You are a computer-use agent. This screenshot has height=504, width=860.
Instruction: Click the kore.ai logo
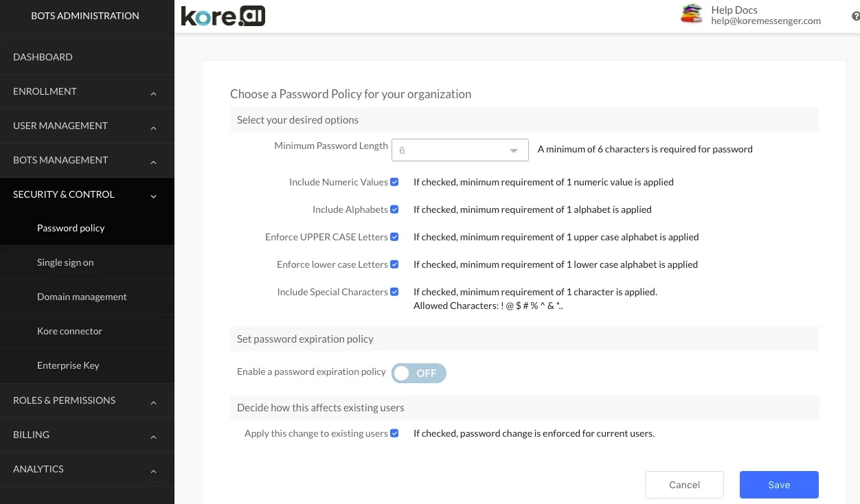click(x=223, y=15)
